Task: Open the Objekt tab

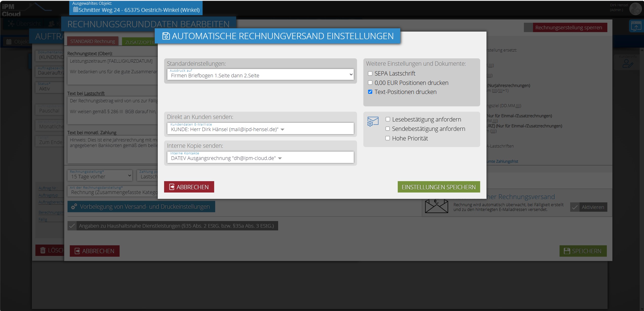Action: 18,42
